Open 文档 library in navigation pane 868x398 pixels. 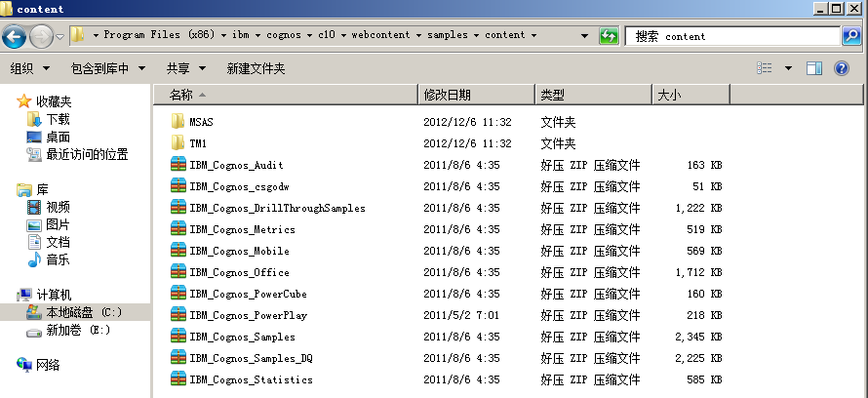click(x=59, y=243)
